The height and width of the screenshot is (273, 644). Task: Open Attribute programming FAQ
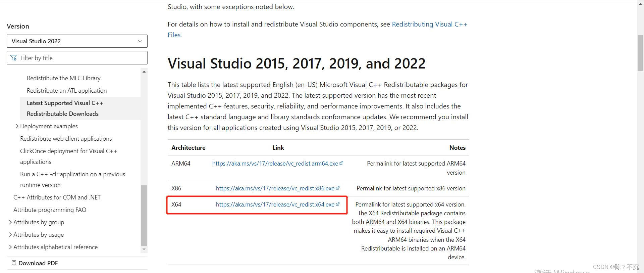[x=50, y=210]
